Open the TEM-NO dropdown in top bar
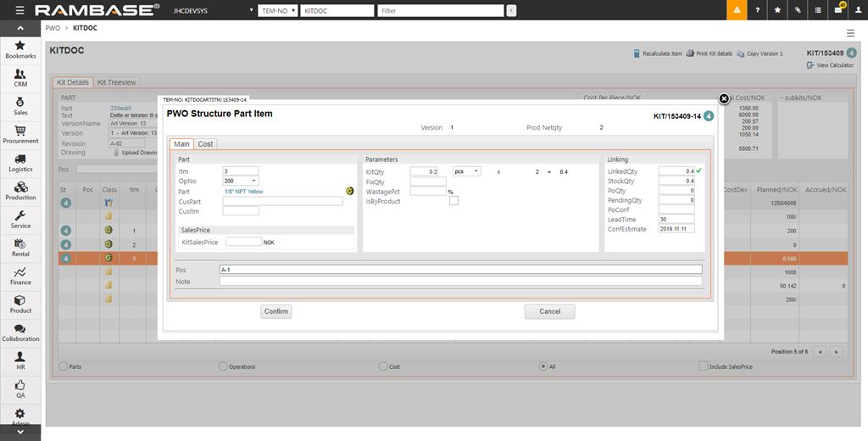 (x=277, y=11)
